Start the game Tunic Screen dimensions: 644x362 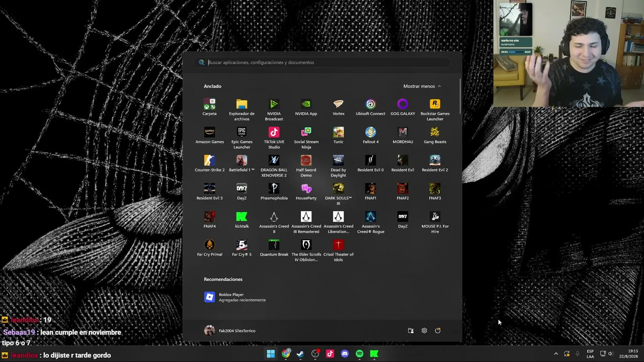coord(338,136)
